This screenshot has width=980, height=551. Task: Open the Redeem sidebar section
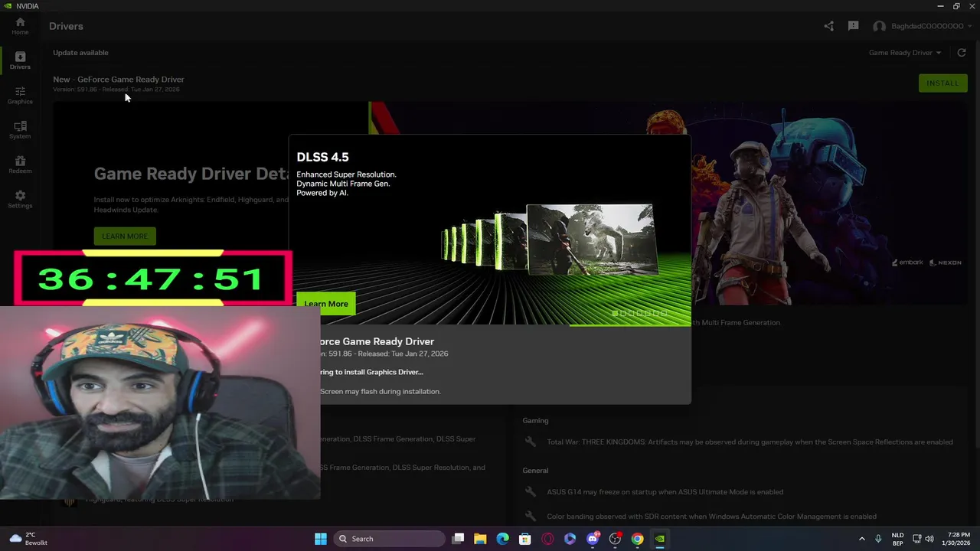click(x=20, y=165)
